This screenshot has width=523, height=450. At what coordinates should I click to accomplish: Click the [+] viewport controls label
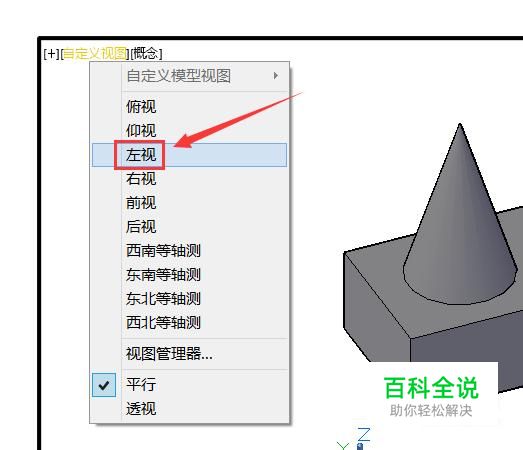[x=51, y=53]
